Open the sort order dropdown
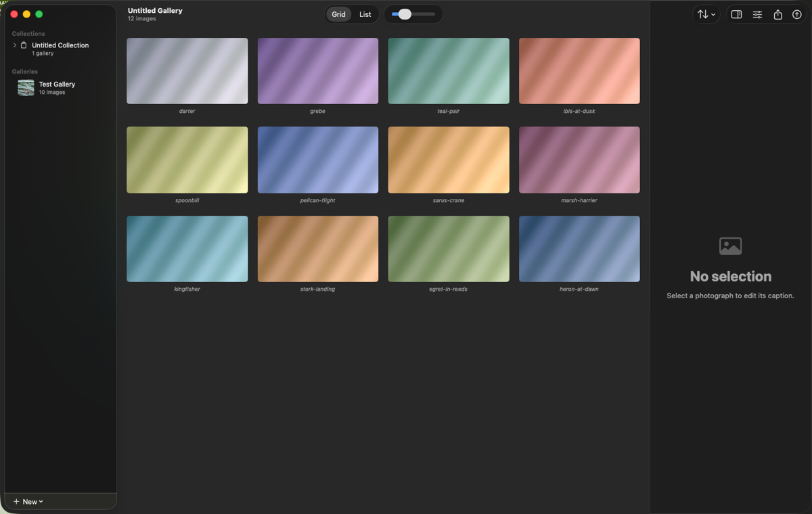The image size is (812, 514). coord(706,14)
